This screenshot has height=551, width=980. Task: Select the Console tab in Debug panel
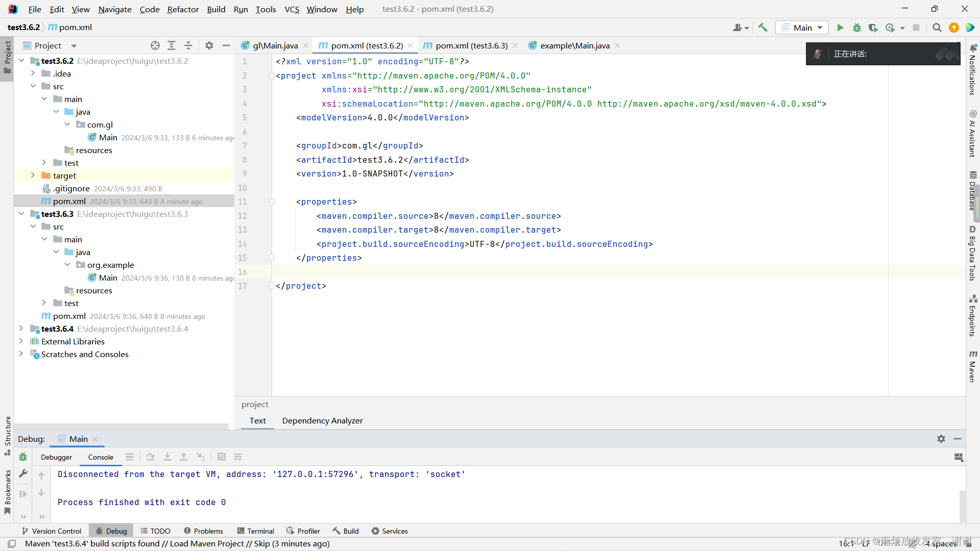click(101, 457)
